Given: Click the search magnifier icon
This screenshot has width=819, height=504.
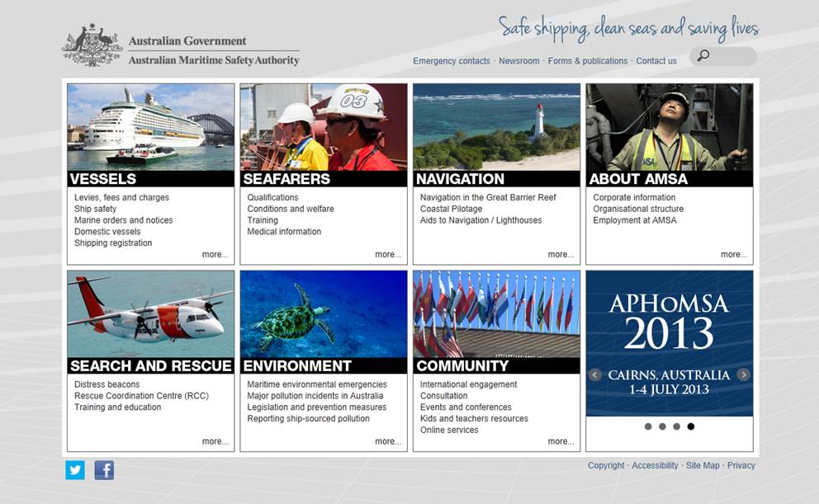Looking at the screenshot, I should pyautogui.click(x=703, y=55).
